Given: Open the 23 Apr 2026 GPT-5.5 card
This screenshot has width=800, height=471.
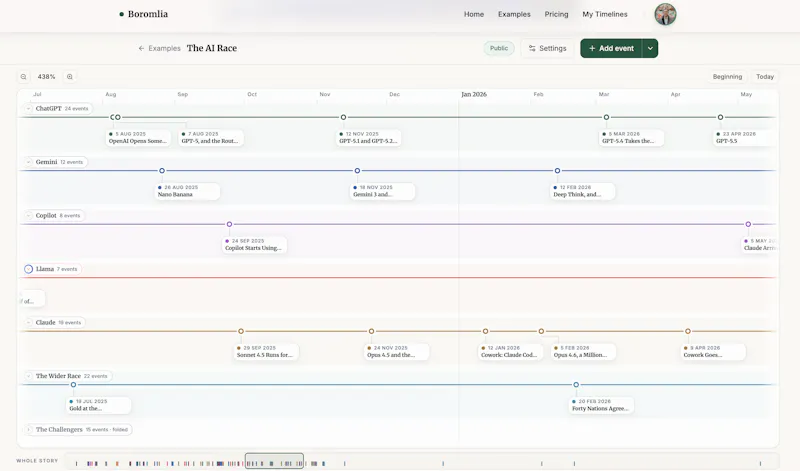Looking at the screenshot, I should click(745, 138).
